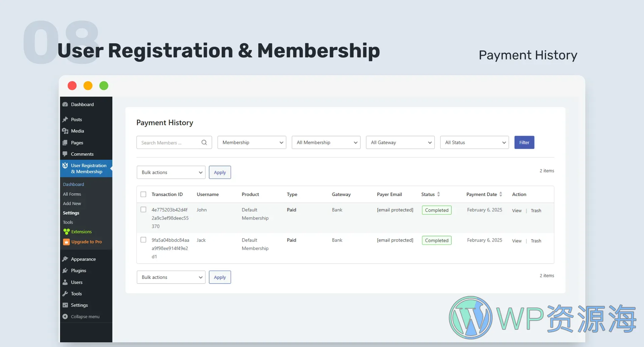The height and width of the screenshot is (347, 644).
Task: Open the Add New submenu
Action: [x=72, y=203]
